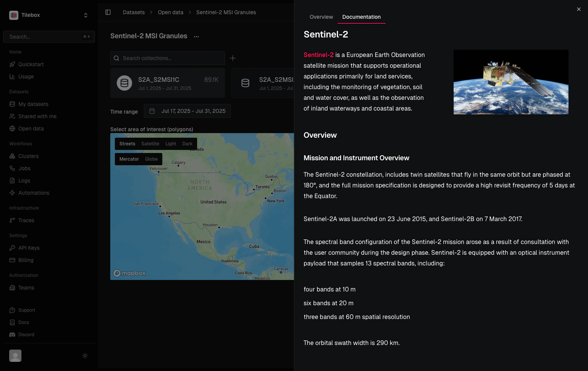Switch to the Overview tab
The image size is (588, 371).
click(321, 17)
